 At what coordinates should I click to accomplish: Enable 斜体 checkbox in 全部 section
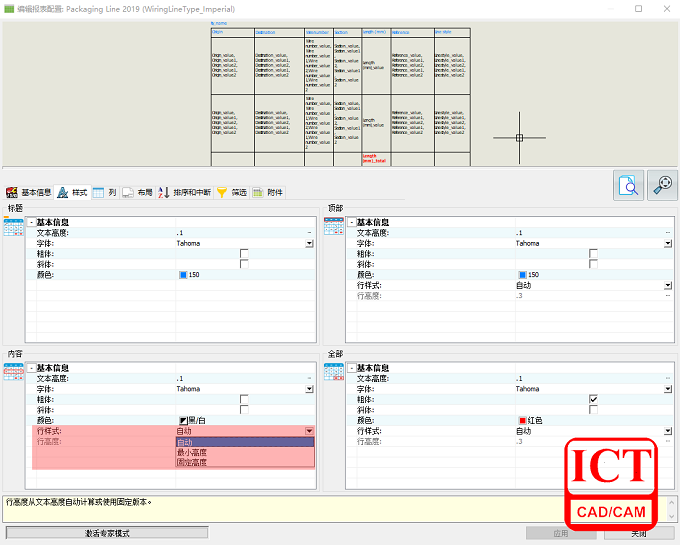coord(593,410)
